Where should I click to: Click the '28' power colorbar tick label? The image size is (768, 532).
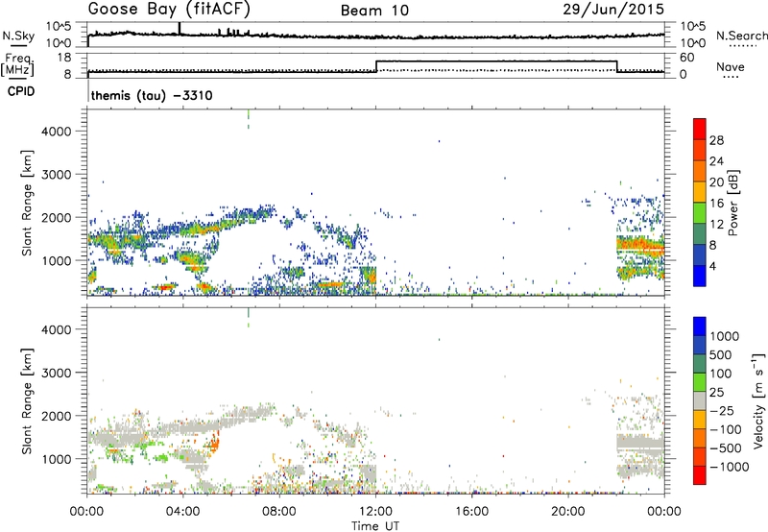click(716, 140)
